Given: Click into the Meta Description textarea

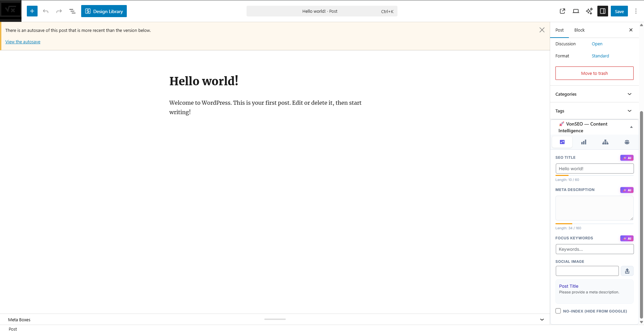Looking at the screenshot, I should click(x=594, y=208).
